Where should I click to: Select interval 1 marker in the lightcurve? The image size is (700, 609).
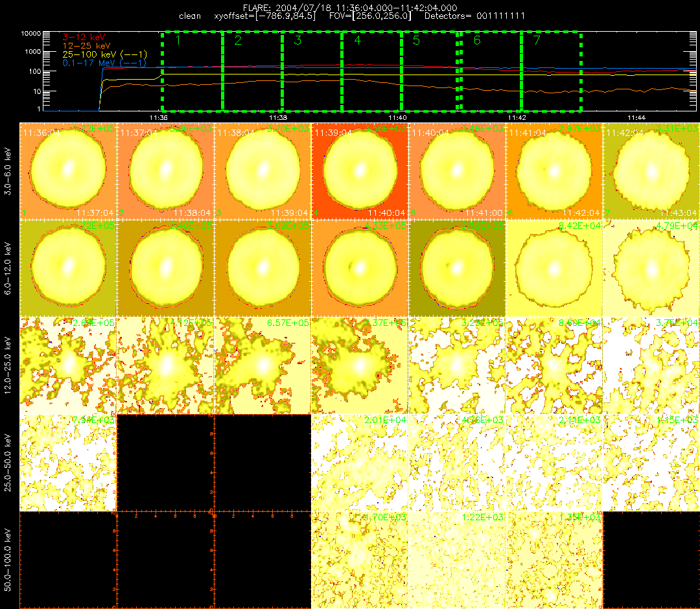[x=178, y=41]
